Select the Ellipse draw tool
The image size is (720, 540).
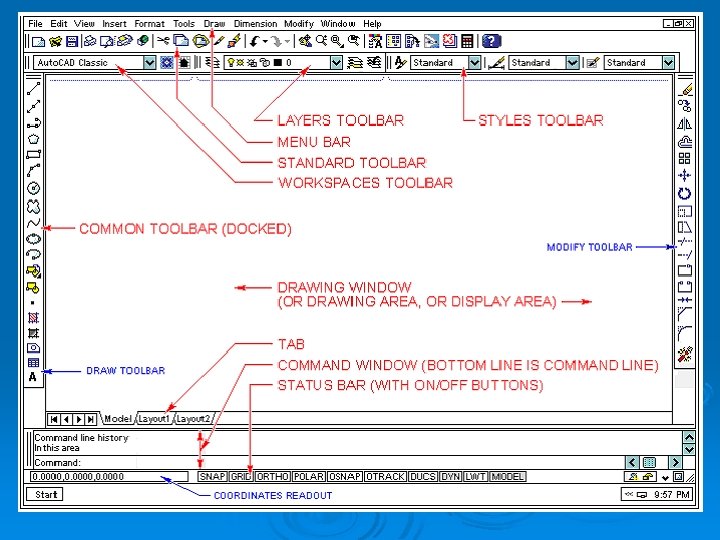click(34, 239)
